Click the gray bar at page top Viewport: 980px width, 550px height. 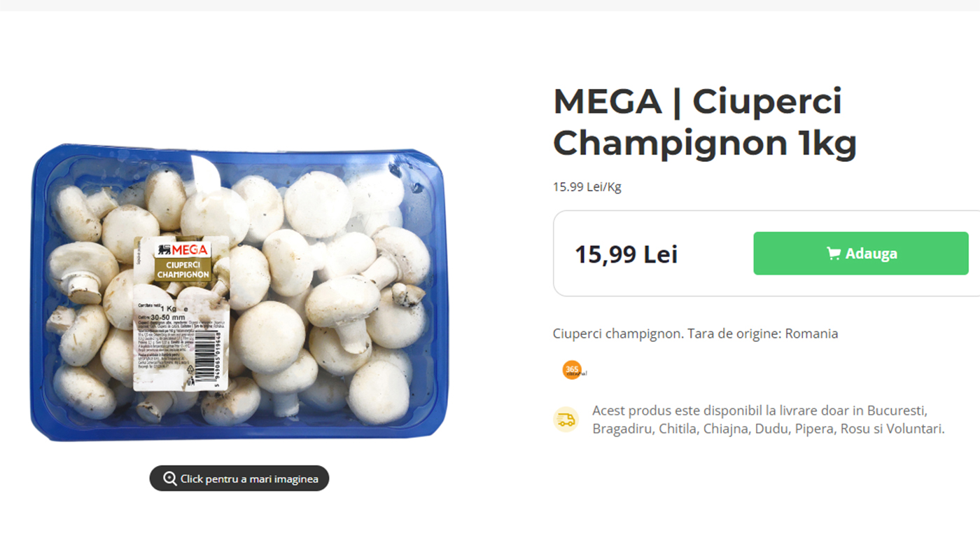click(x=490, y=5)
